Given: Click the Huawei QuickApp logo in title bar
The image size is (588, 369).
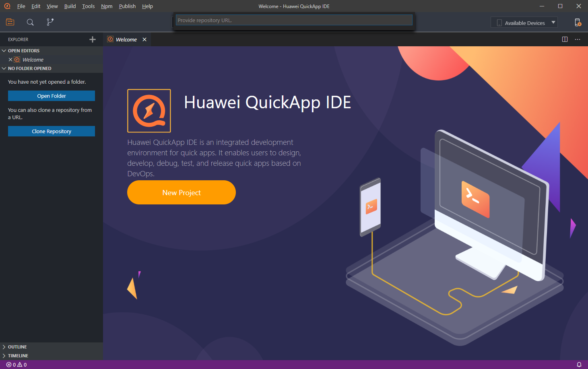Looking at the screenshot, I should [7, 6].
